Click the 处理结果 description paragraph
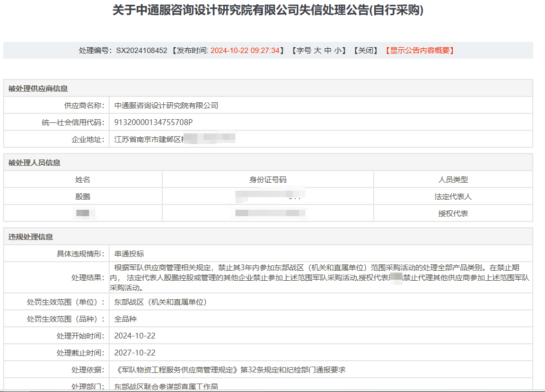Image resolution: width=545 pixels, height=392 pixels. [x=320, y=278]
